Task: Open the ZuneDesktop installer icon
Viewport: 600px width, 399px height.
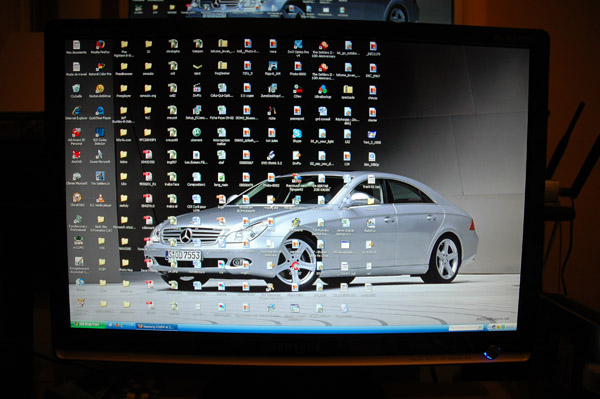Action: click(x=272, y=90)
